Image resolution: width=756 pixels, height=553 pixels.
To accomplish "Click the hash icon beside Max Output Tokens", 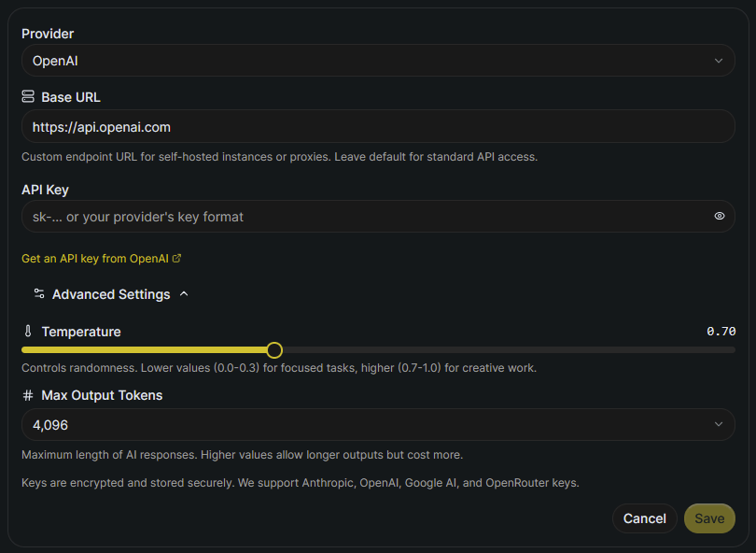I will click(x=28, y=395).
